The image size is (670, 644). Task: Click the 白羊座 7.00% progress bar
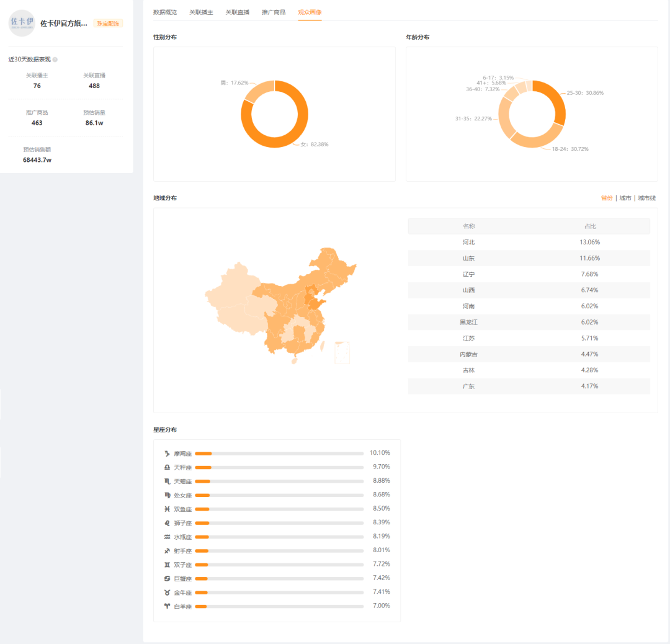click(x=279, y=606)
